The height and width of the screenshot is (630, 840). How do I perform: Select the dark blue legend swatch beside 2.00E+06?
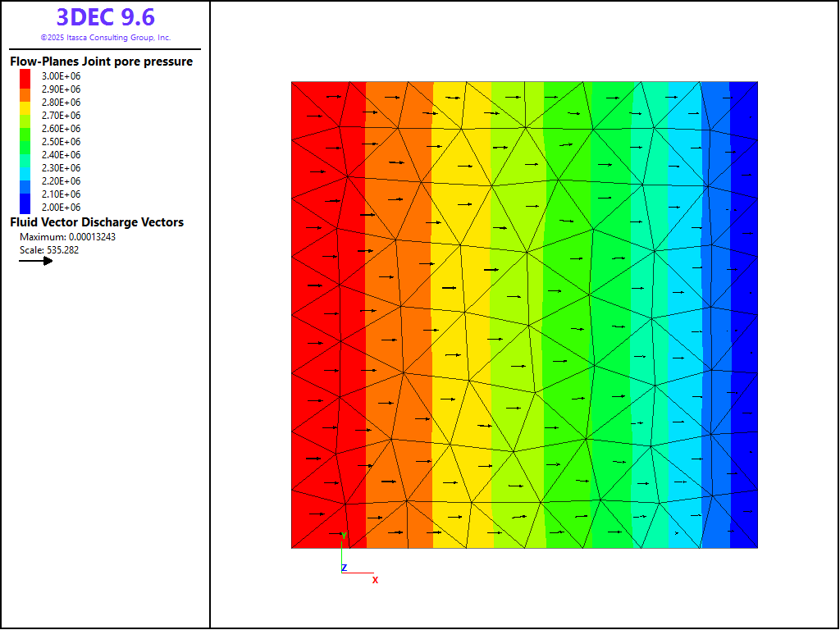pyautogui.click(x=25, y=207)
